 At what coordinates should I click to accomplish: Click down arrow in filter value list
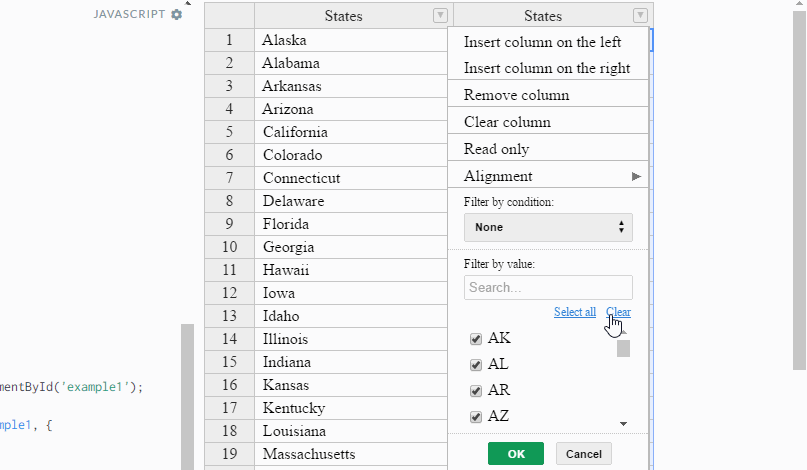coord(623,424)
